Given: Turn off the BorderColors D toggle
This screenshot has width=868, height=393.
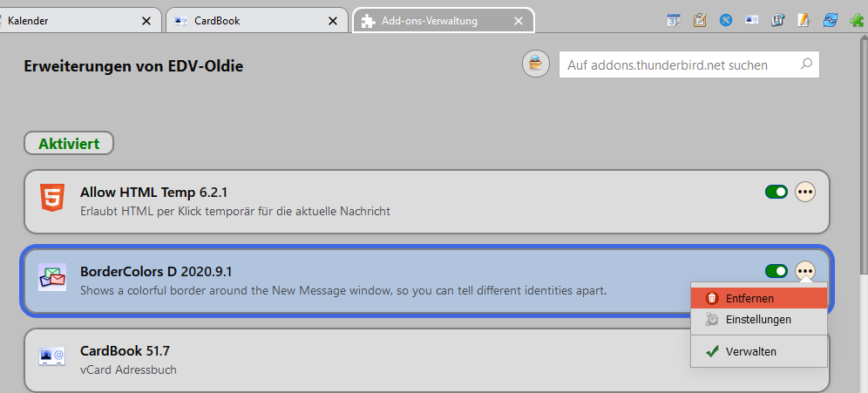Looking at the screenshot, I should tap(776, 271).
